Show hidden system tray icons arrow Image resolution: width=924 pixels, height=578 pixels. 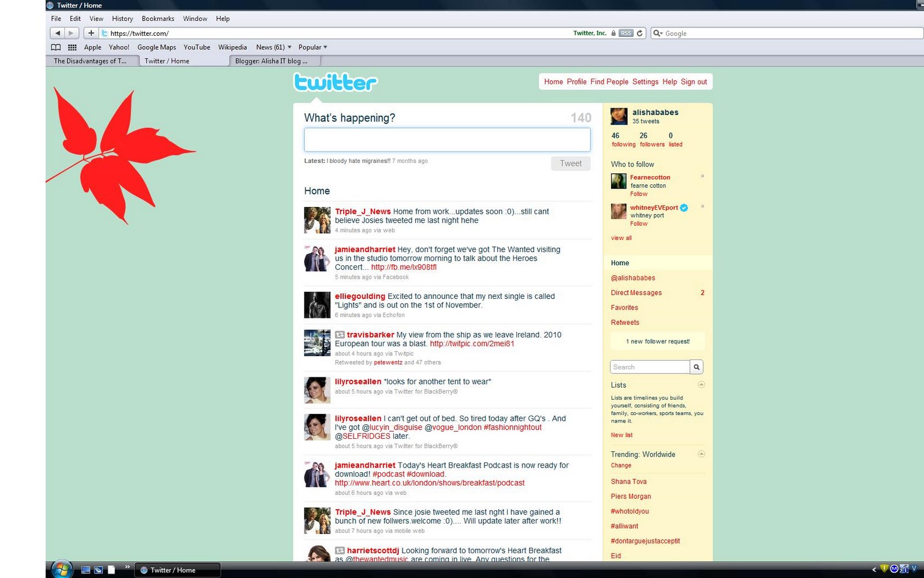[x=874, y=569]
